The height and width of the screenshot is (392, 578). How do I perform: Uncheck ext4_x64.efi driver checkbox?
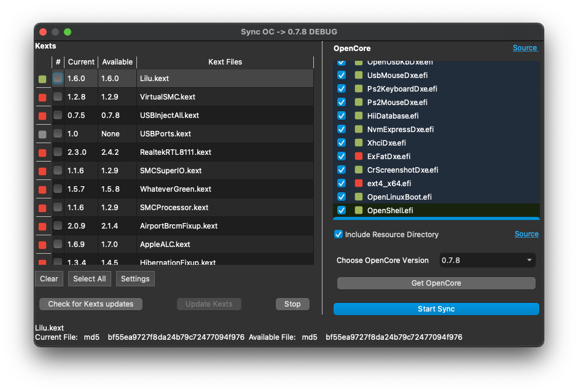point(342,183)
